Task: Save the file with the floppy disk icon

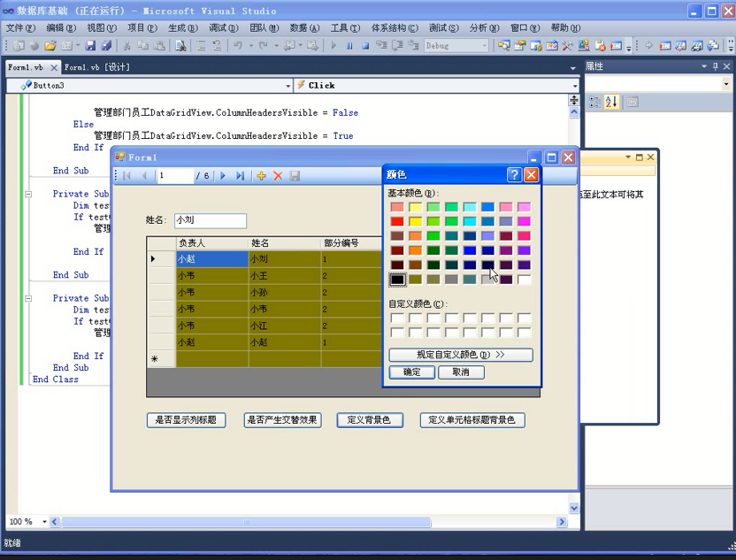Action: [90, 45]
